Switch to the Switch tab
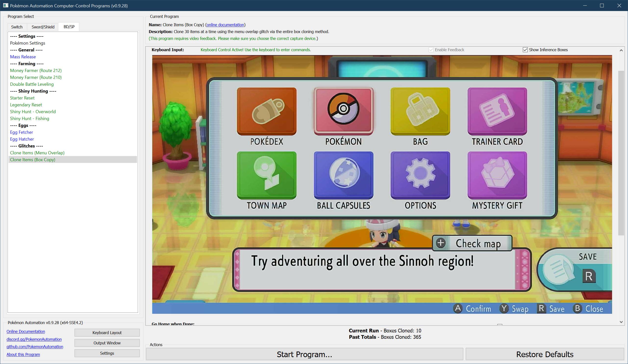Image resolution: width=628 pixels, height=364 pixels. (17, 27)
